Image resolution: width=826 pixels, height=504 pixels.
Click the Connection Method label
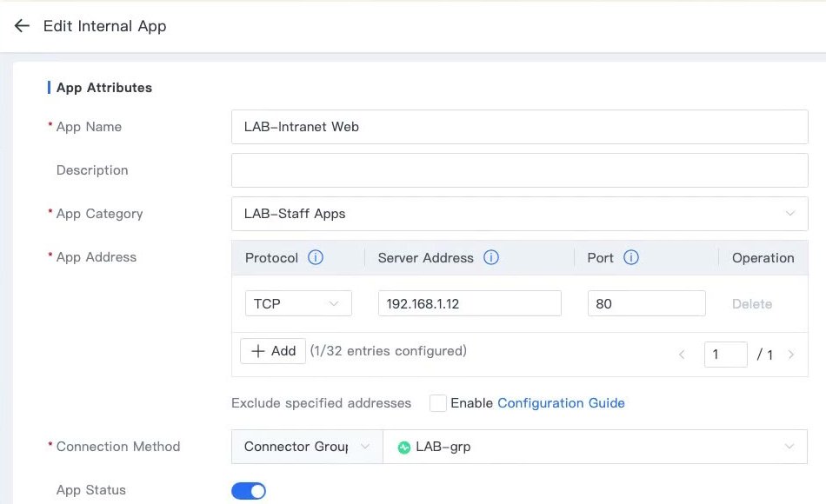(118, 447)
